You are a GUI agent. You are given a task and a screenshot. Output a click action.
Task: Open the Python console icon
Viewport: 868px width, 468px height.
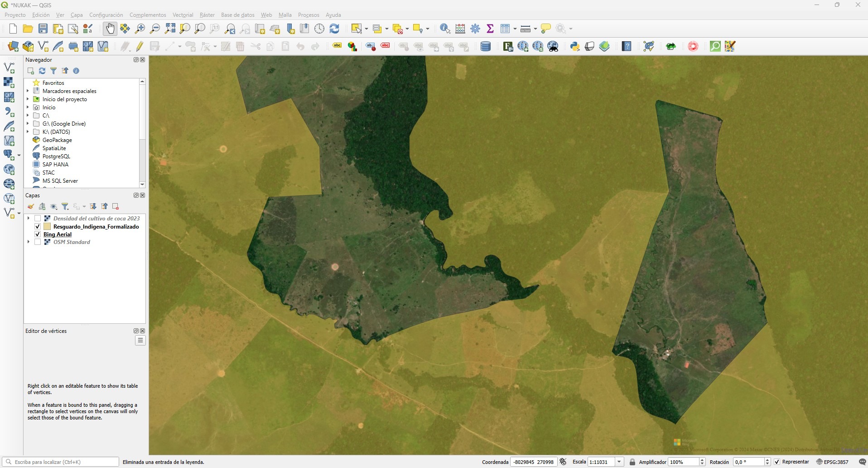575,46
